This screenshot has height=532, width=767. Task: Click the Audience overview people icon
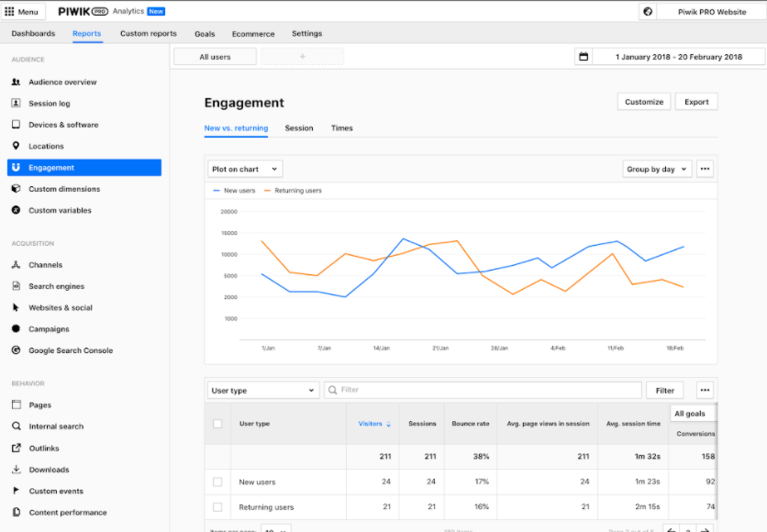[x=17, y=83]
